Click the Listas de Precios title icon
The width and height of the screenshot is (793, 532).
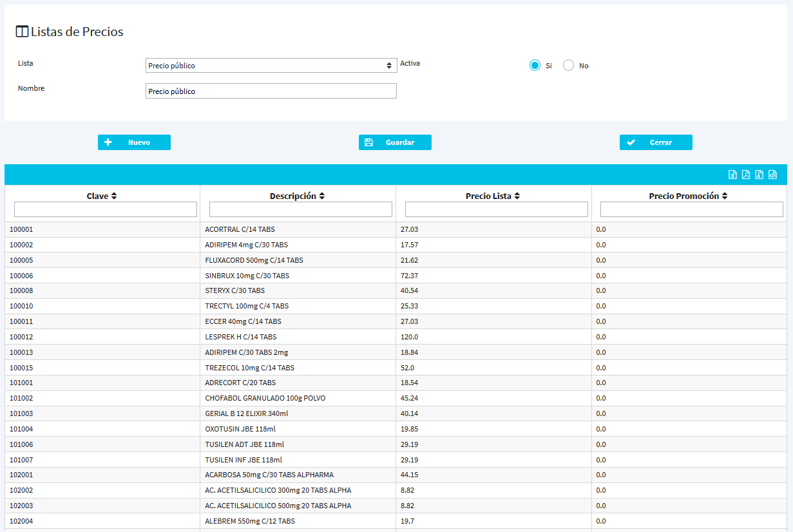click(x=22, y=32)
